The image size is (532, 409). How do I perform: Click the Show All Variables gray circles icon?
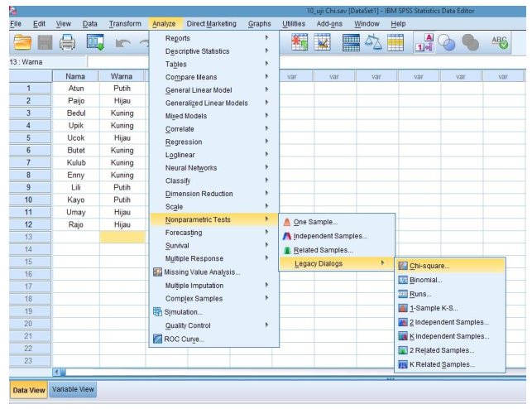pyautogui.click(x=470, y=43)
